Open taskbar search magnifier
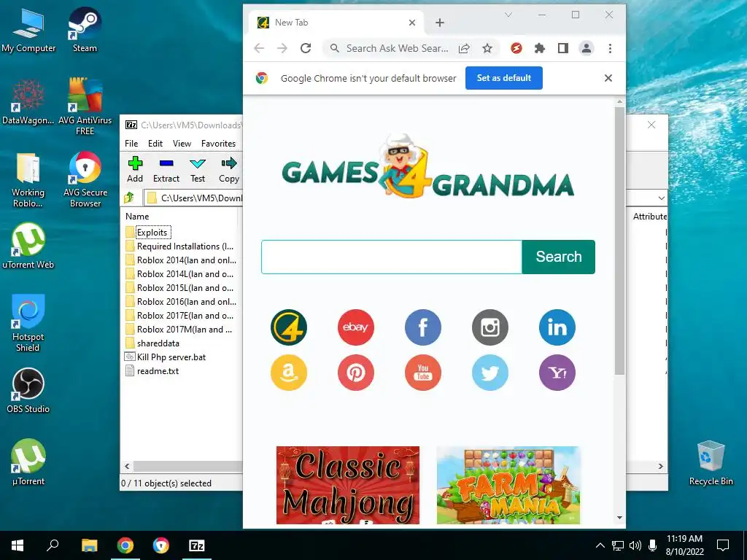 pyautogui.click(x=53, y=545)
